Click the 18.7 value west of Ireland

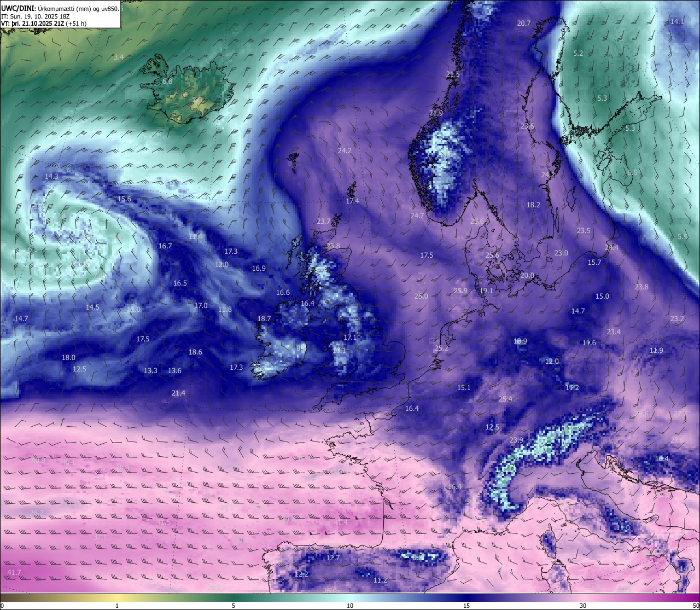pos(264,318)
